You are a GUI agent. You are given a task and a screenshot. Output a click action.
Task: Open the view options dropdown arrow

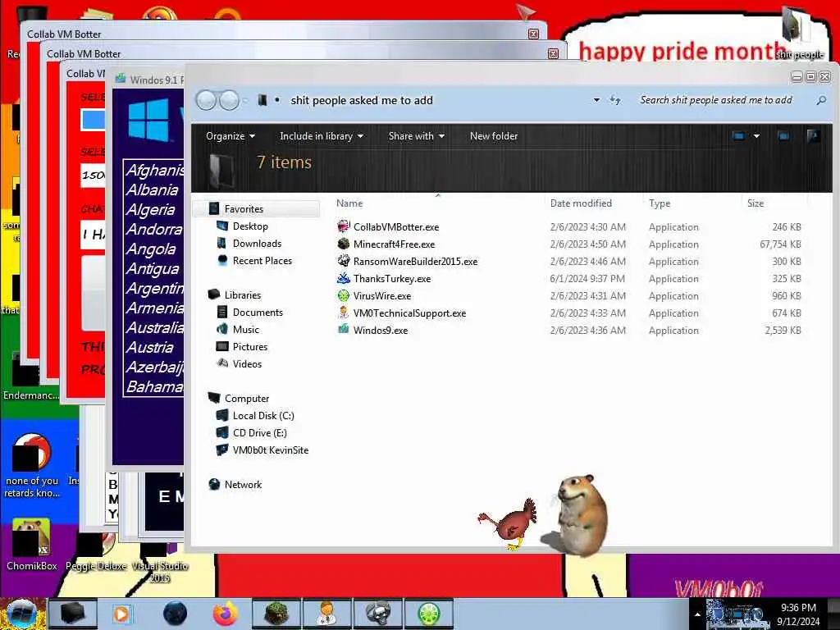[x=756, y=136]
